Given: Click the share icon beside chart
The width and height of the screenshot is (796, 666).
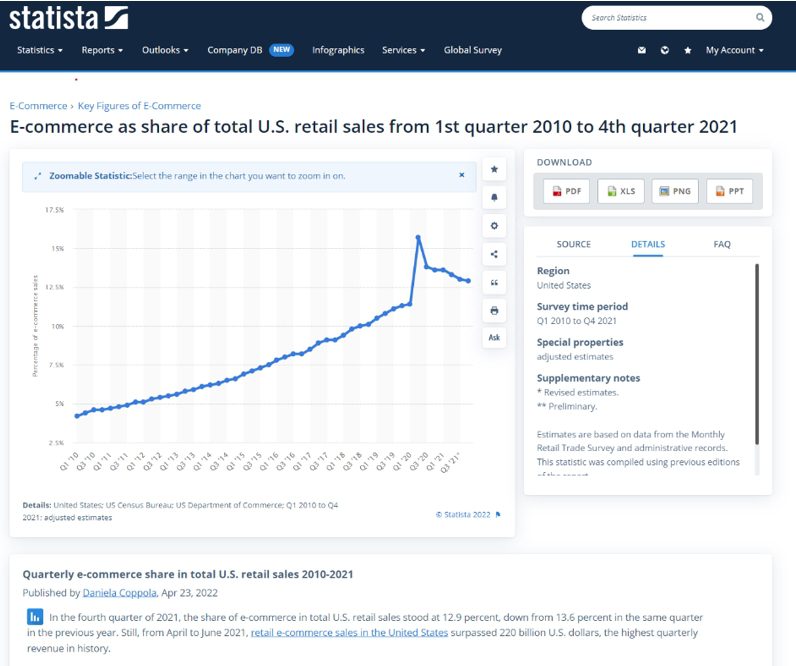Looking at the screenshot, I should point(494,254).
